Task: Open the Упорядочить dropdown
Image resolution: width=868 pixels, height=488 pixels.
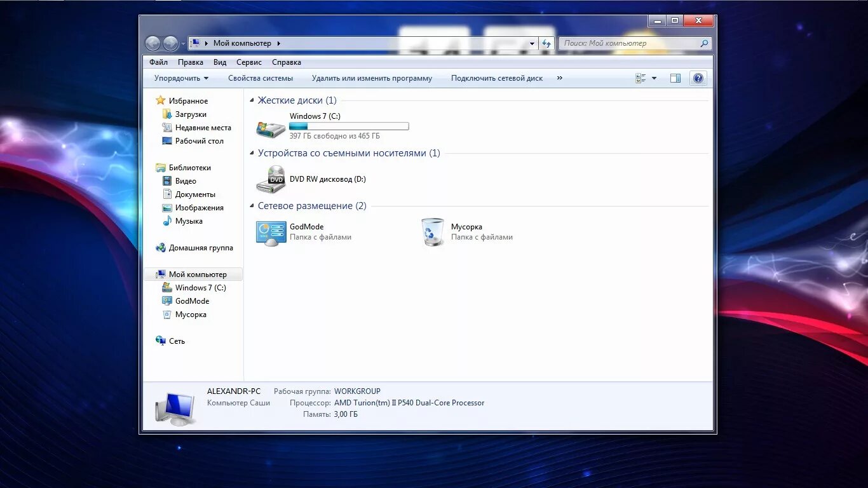Action: [181, 78]
